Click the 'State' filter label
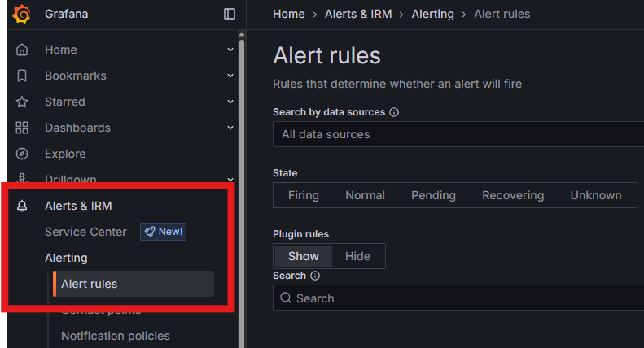This screenshot has width=644, height=348. [285, 173]
